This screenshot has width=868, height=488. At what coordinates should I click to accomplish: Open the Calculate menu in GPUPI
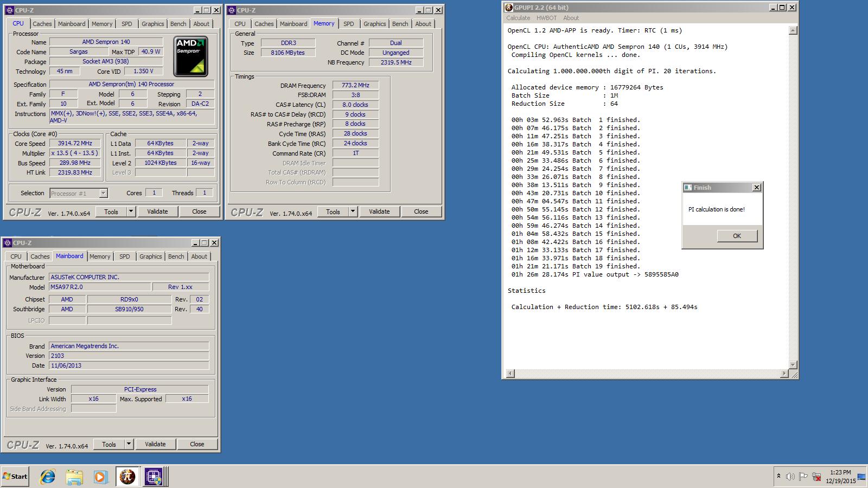click(518, 18)
